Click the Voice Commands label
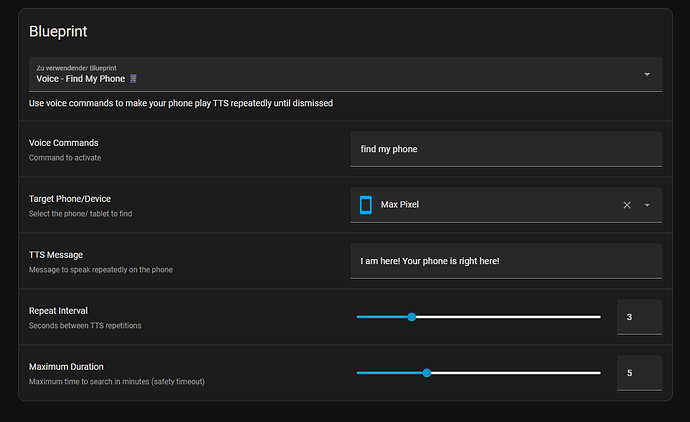 tap(64, 142)
